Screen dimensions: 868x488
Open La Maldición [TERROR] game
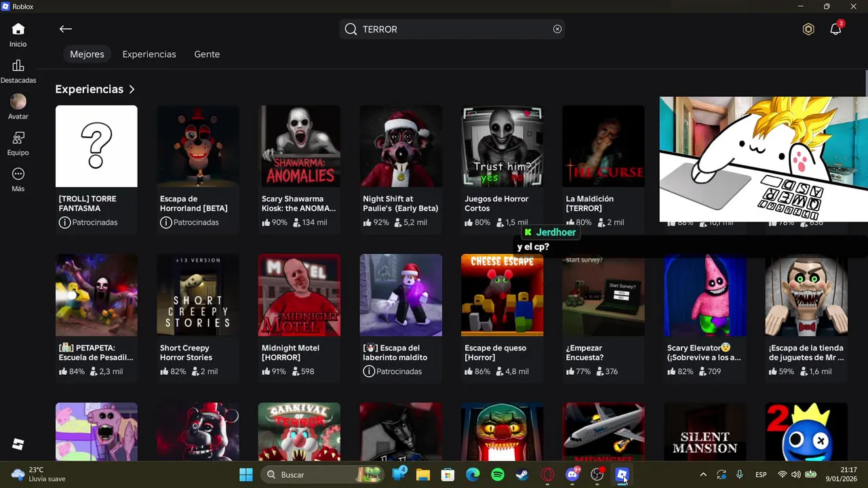pos(604,168)
